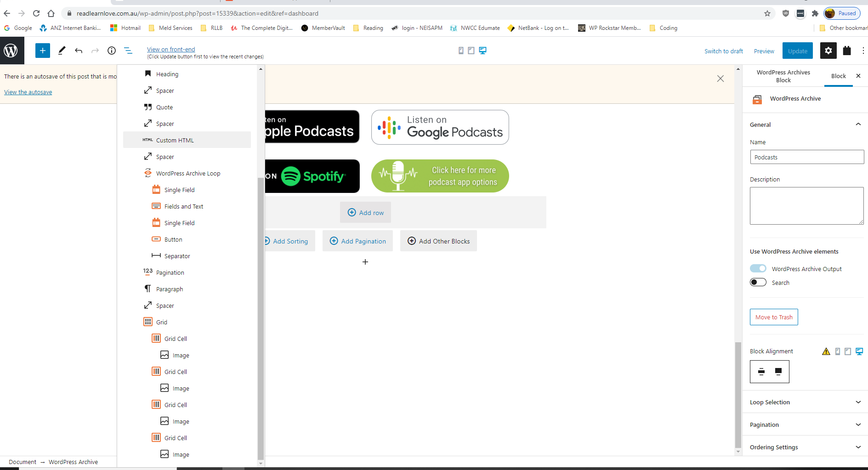
Task: Toggle WordPress Archive Output switch
Action: pos(758,268)
